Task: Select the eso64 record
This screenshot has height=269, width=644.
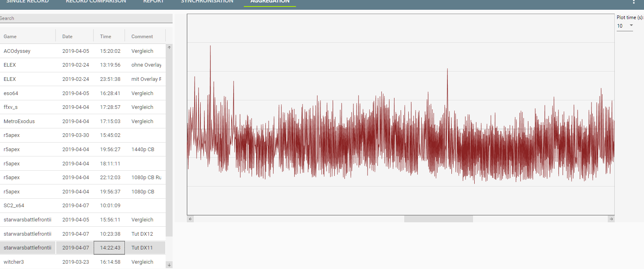Action: [83, 93]
